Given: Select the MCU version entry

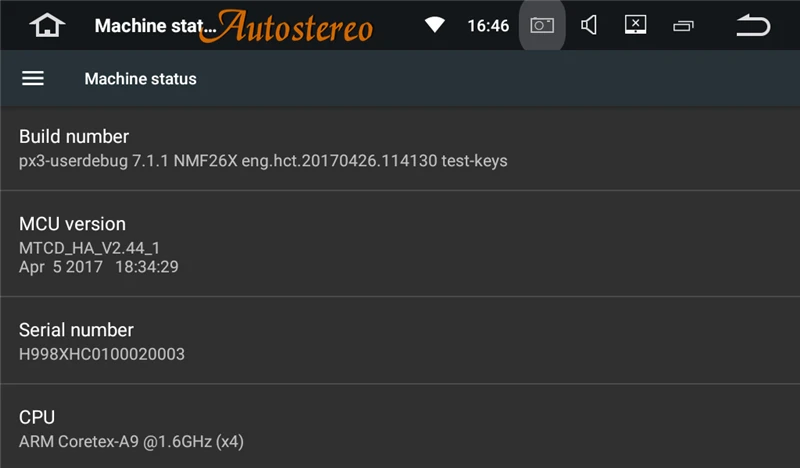Looking at the screenshot, I should (72, 224).
